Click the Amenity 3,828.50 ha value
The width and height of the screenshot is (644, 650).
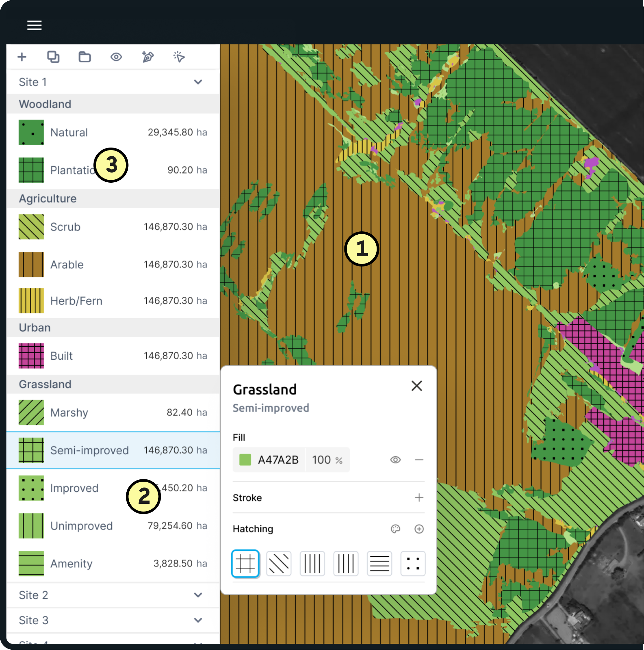(x=180, y=564)
